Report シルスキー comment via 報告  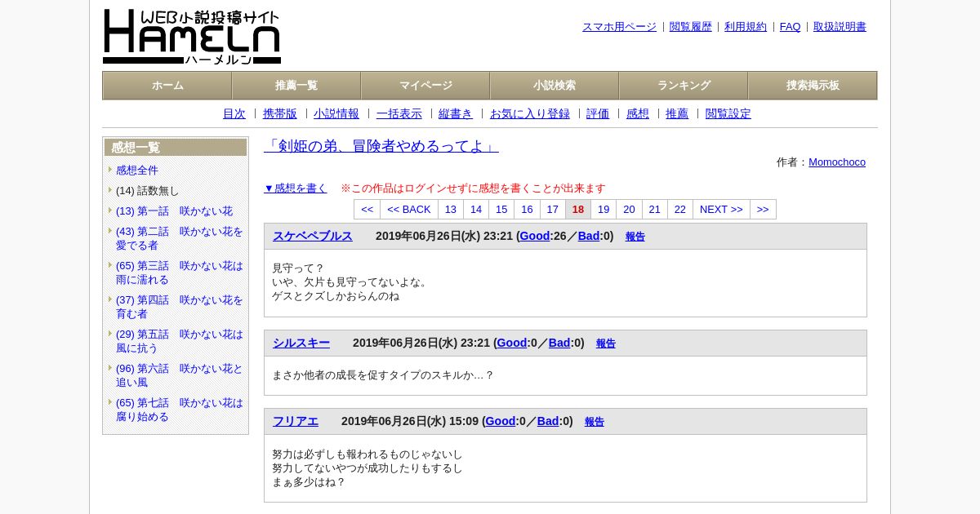click(x=606, y=343)
